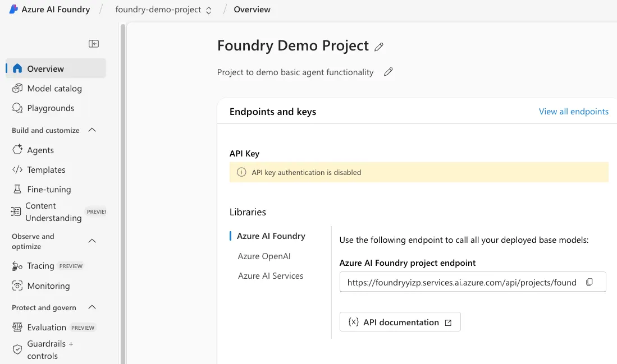
Task: Open the API documentation button
Action: (400, 322)
